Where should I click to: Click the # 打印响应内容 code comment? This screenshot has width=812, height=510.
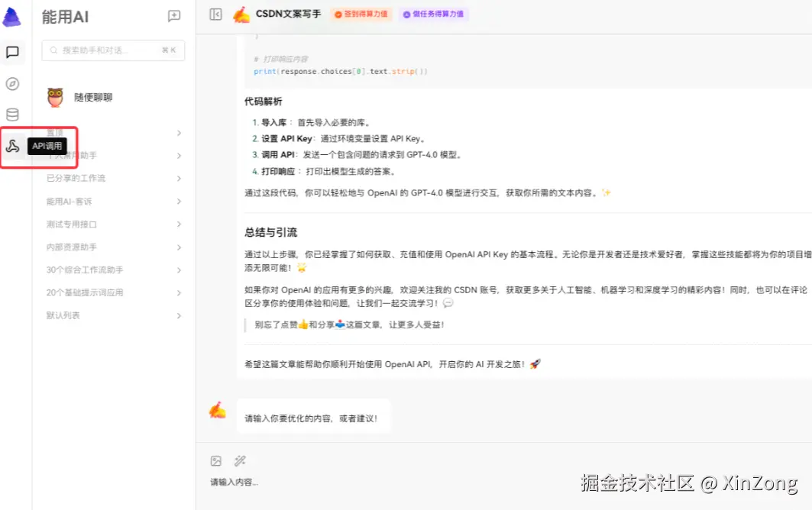(x=280, y=59)
